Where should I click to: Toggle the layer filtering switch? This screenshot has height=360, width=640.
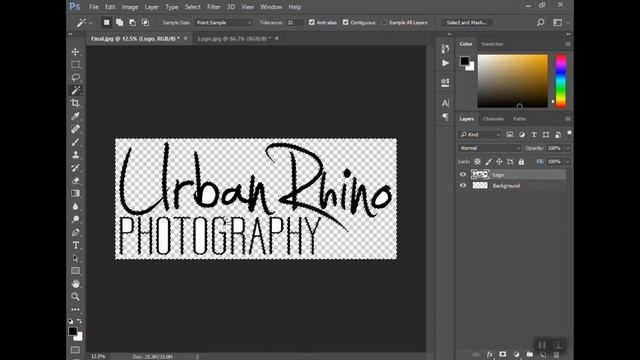pos(569,133)
